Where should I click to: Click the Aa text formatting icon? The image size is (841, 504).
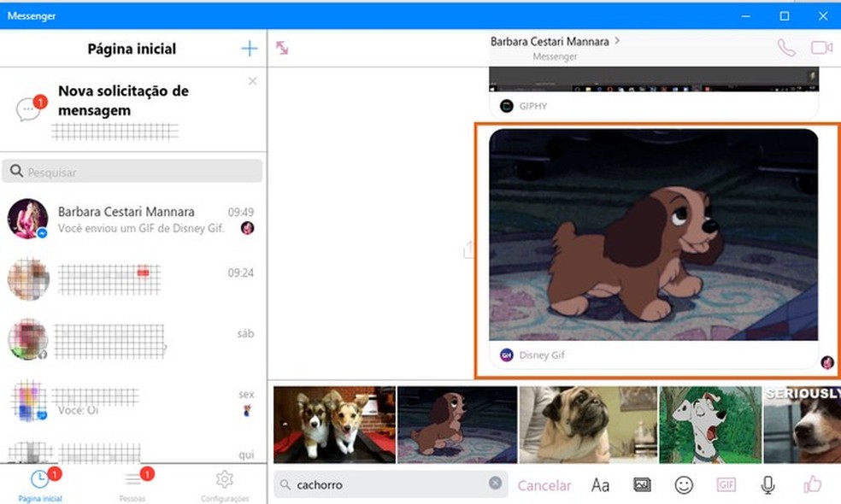click(x=600, y=484)
